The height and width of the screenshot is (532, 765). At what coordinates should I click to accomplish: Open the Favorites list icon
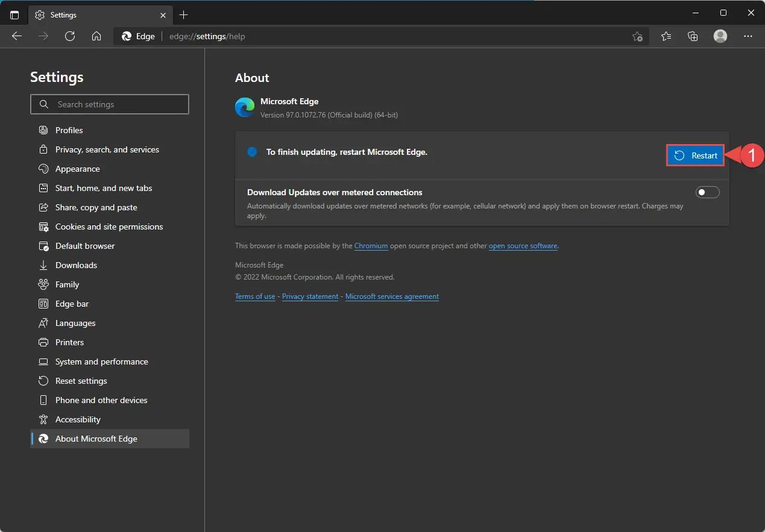666,36
